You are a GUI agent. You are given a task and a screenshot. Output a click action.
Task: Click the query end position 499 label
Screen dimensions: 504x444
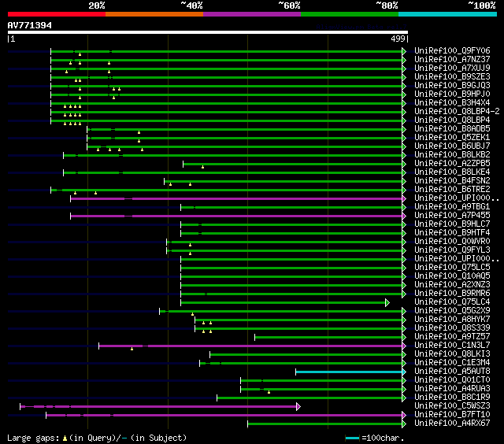[x=398, y=39]
